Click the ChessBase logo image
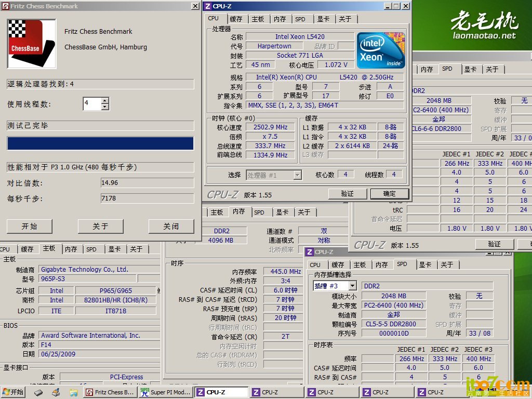 point(32,44)
